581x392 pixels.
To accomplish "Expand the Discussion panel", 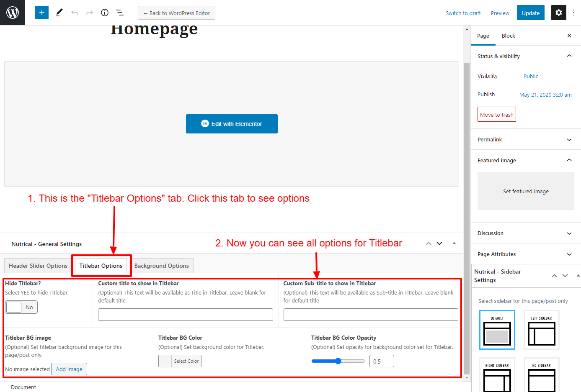I will (x=526, y=233).
